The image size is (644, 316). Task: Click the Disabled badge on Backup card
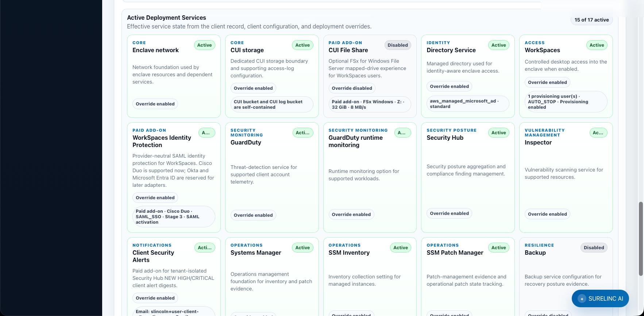[594, 248]
